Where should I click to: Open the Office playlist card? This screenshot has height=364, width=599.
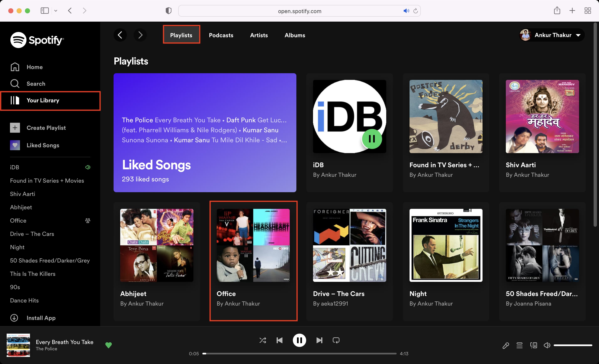253,261
